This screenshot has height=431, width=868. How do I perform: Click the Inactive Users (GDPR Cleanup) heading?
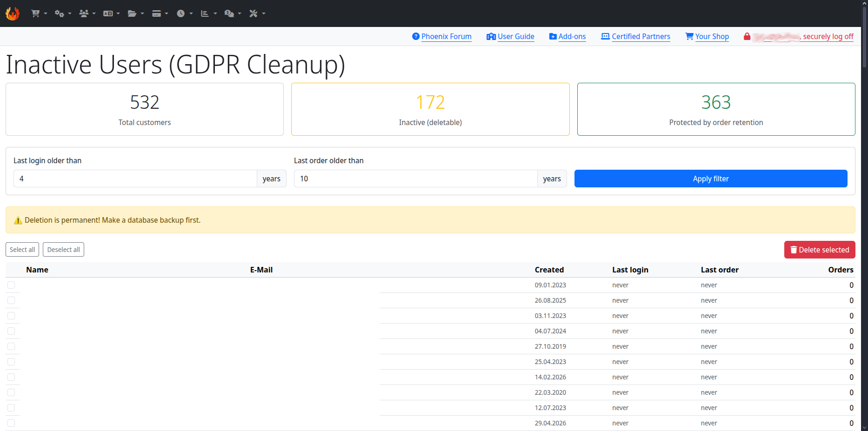175,65
